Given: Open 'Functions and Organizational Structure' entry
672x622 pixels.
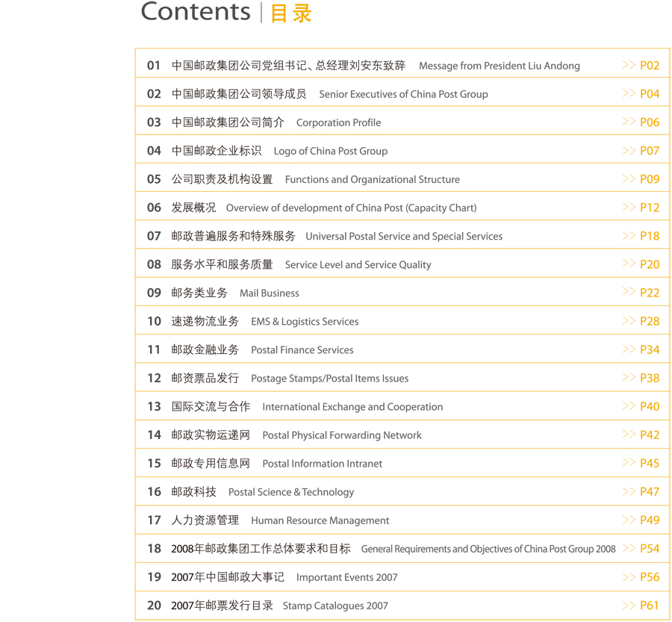Looking at the screenshot, I should [373, 180].
